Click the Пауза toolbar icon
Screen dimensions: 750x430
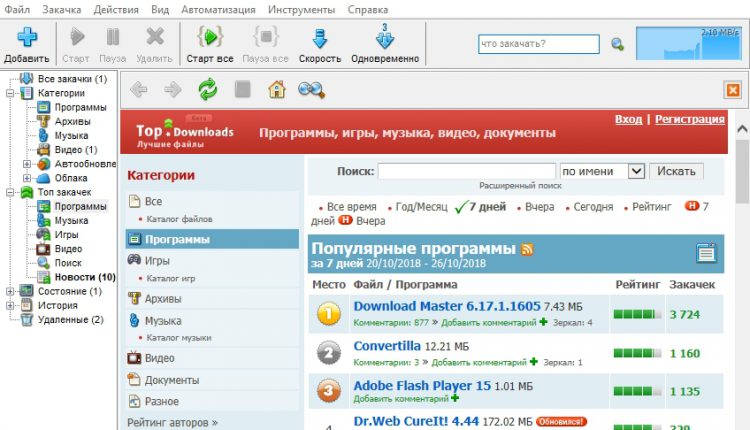pos(113,36)
